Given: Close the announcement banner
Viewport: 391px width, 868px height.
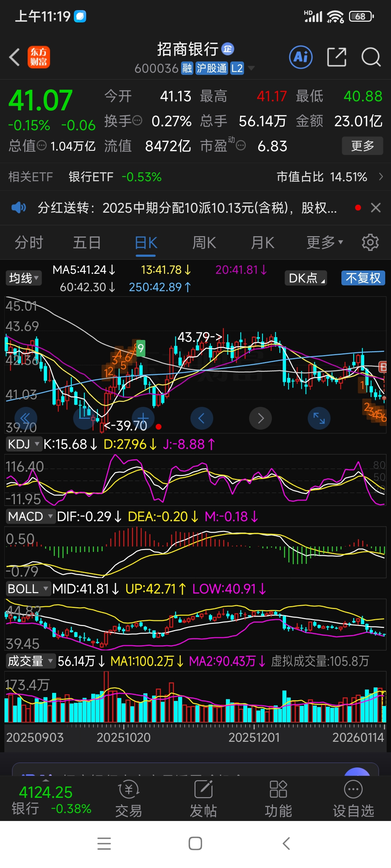Looking at the screenshot, I should point(376,208).
